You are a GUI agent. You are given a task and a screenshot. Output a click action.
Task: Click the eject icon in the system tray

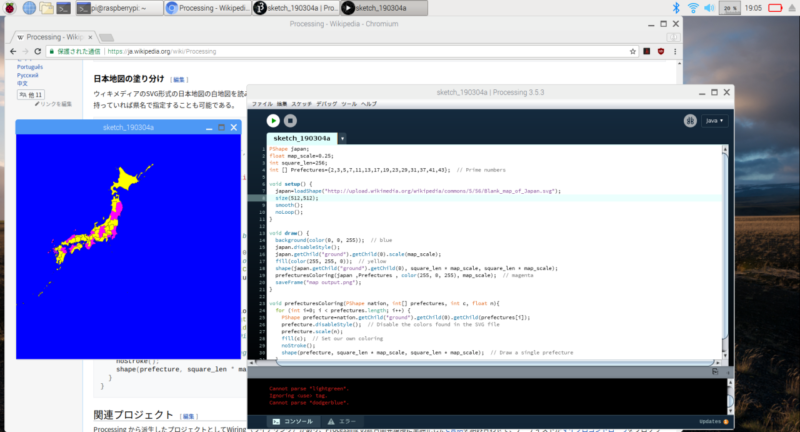click(792, 8)
